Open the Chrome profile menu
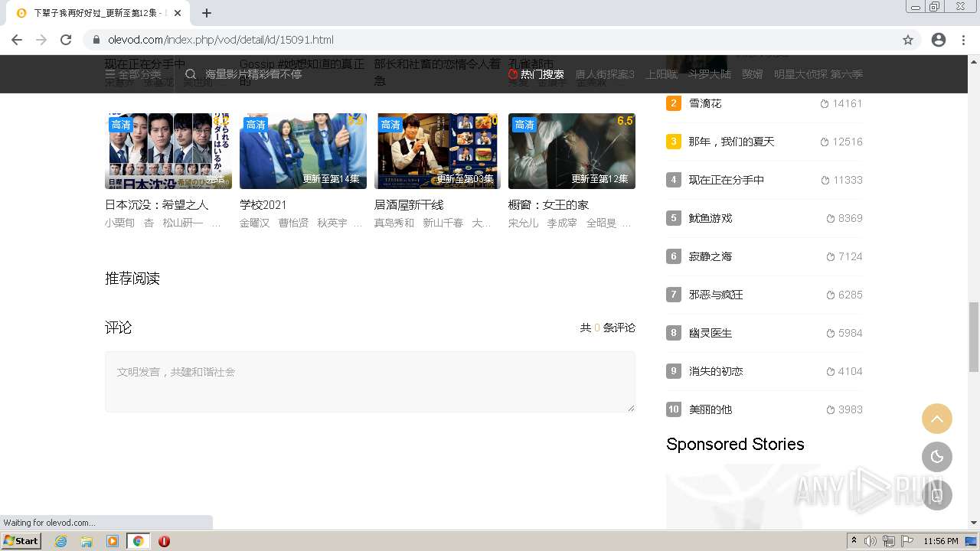980x551 pixels. click(939, 40)
